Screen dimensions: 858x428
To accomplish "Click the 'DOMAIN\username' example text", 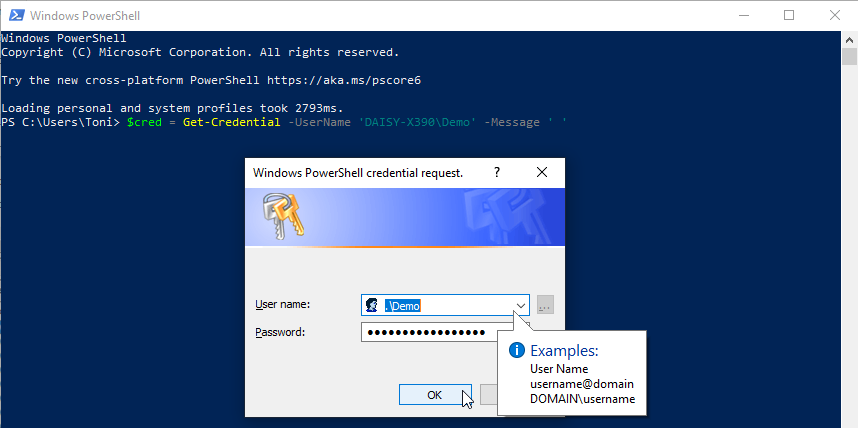I will coord(582,399).
